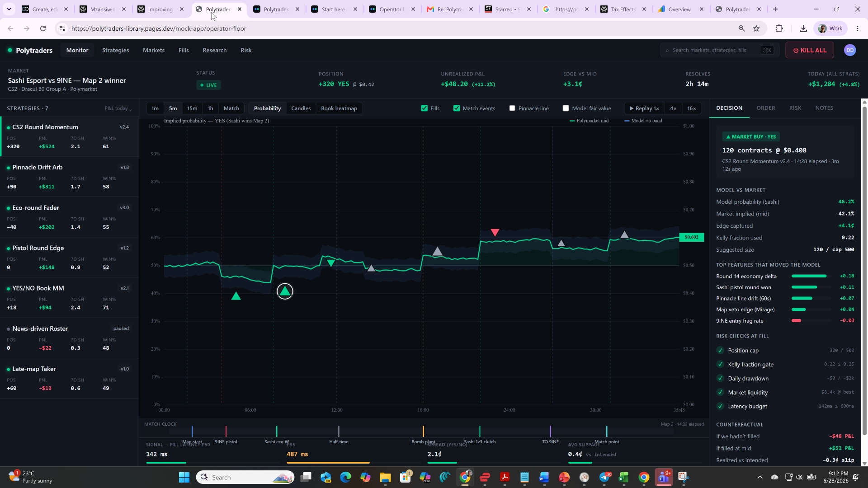Switch chart view to Candles

(x=301, y=108)
